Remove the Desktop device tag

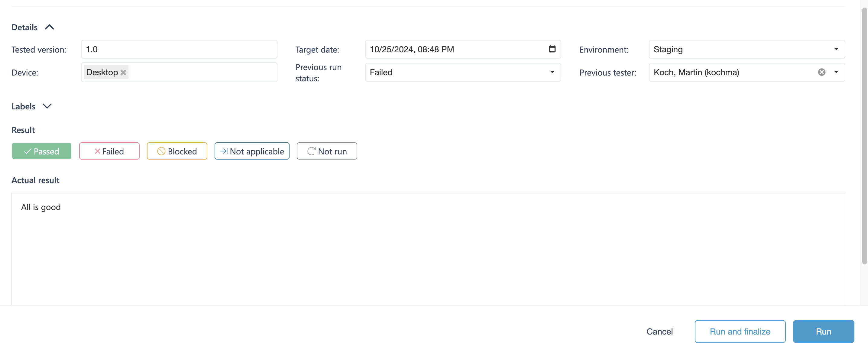point(123,73)
